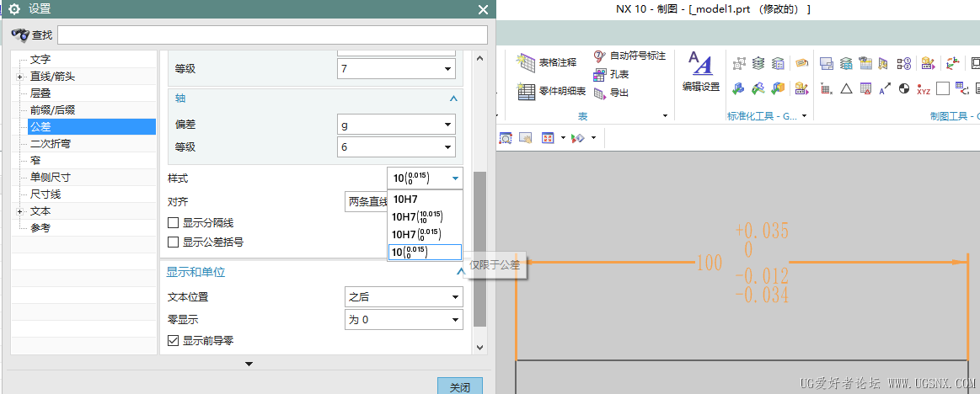The image size is (980, 394).
Task: Select the 公差 tolerance tree item
Action: [x=92, y=127]
